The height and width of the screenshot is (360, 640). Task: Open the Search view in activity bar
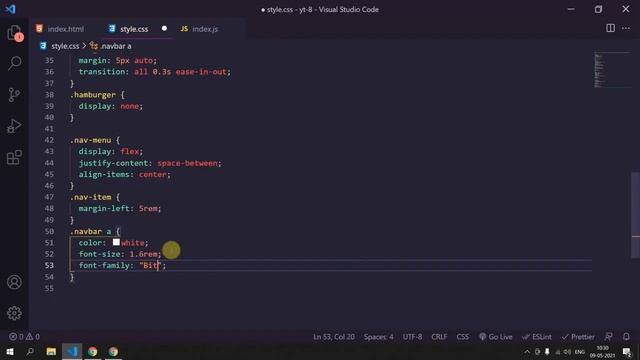(14, 64)
